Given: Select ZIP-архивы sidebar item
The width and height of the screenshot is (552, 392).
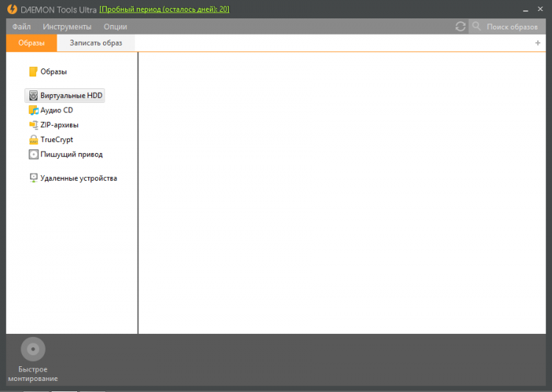Looking at the screenshot, I should (x=54, y=125).
